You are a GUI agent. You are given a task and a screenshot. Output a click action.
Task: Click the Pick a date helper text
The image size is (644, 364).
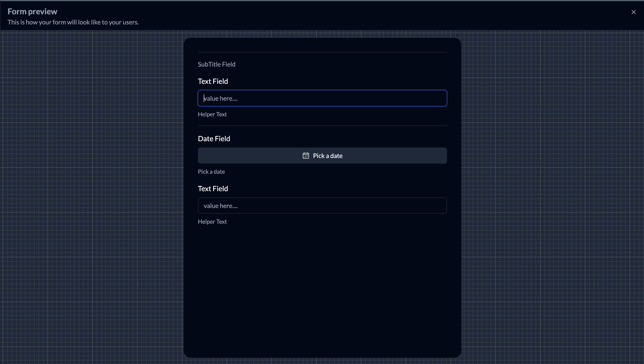tap(211, 172)
